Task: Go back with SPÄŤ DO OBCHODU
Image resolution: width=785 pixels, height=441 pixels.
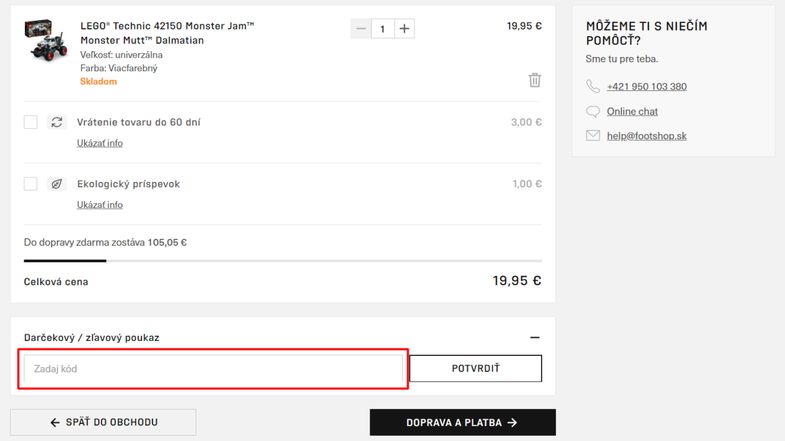Action: (103, 422)
